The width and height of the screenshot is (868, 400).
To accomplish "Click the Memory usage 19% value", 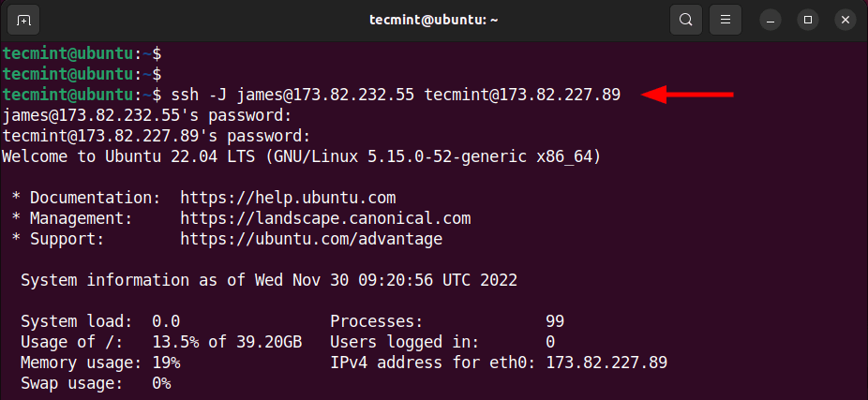I will pos(166,363).
